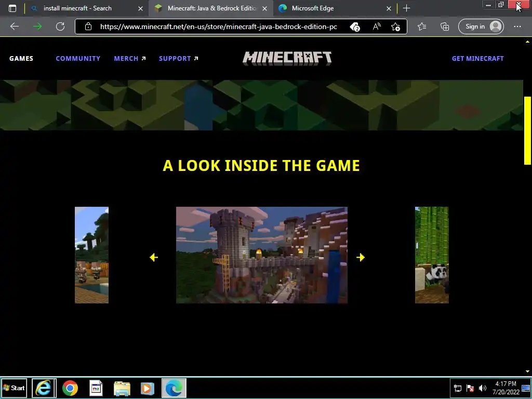Add this page to favorites star icon
Screen dimensions: 532x399
click(395, 27)
